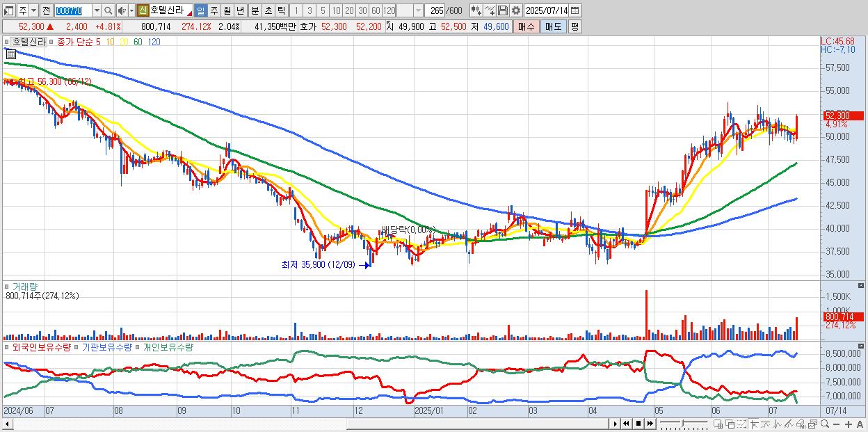The width and height of the screenshot is (868, 432).
Task: Select the monthly 월 chart period
Action: 227,10
